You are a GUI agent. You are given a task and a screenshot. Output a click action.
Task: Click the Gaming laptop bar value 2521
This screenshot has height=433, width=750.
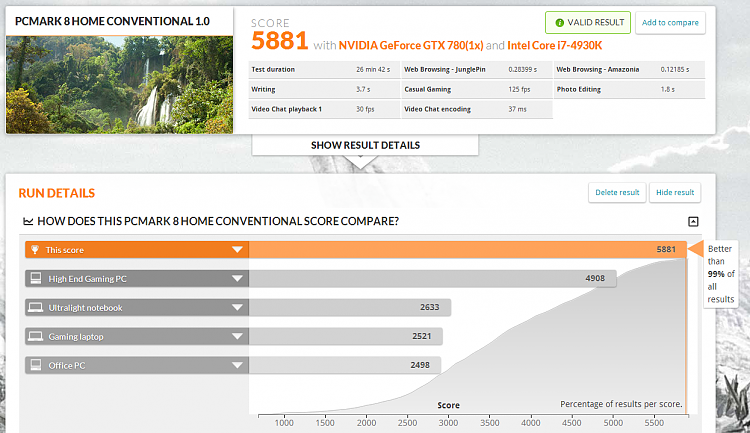tap(421, 336)
